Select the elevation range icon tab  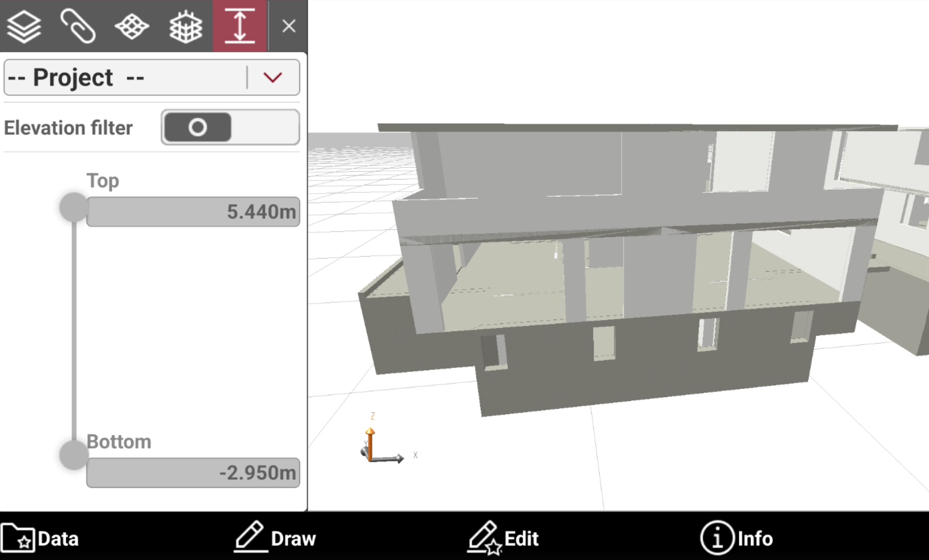tap(240, 26)
